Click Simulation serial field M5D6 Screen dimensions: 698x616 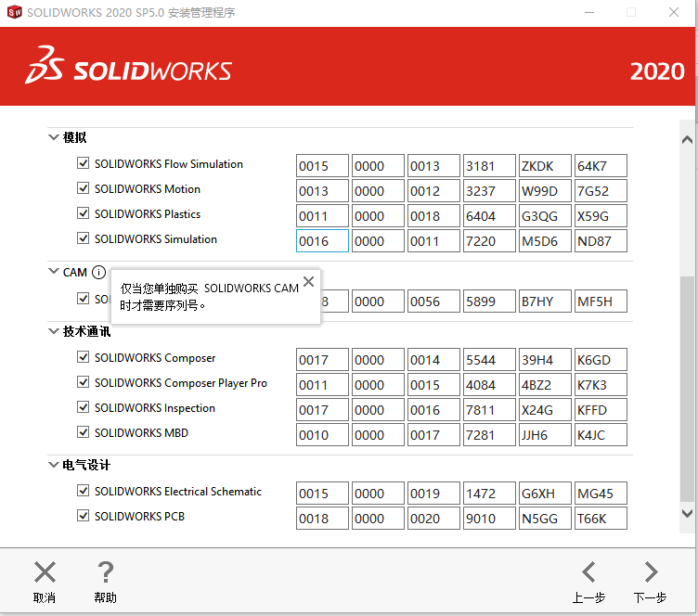[546, 240]
